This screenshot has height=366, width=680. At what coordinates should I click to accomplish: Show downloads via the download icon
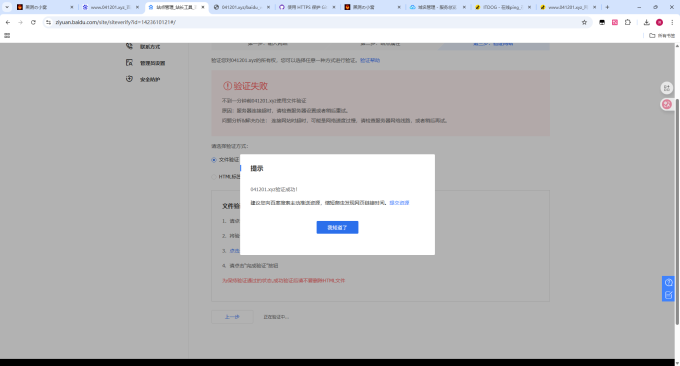pos(647,22)
